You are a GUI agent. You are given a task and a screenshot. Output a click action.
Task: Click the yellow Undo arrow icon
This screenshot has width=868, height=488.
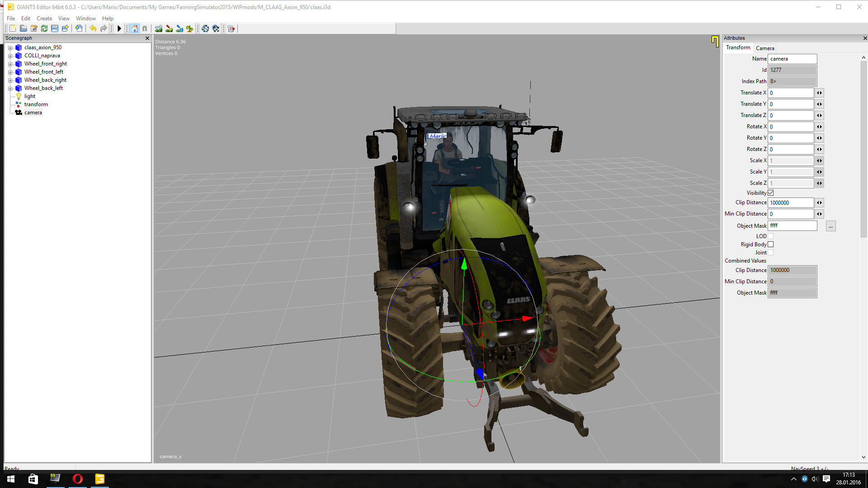click(x=93, y=28)
